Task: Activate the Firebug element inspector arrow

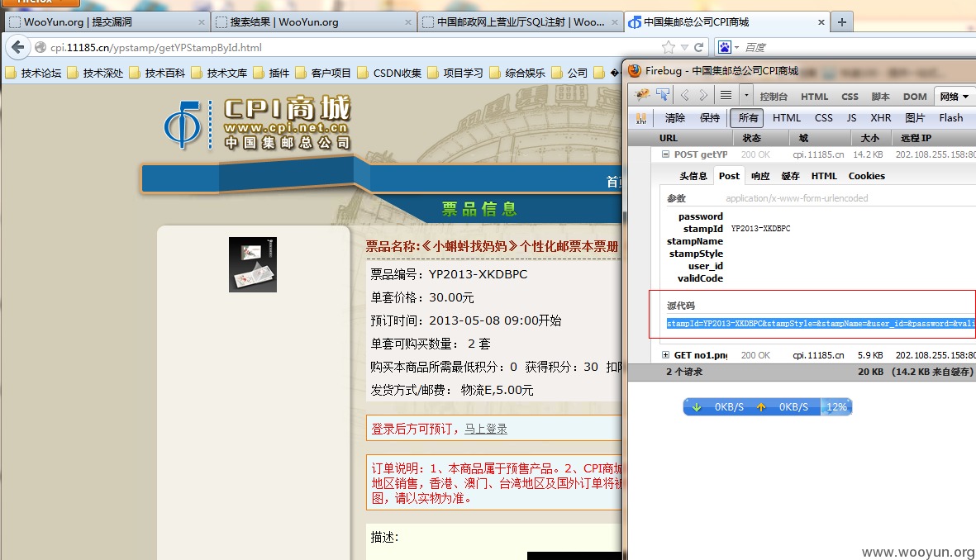Action: point(662,95)
